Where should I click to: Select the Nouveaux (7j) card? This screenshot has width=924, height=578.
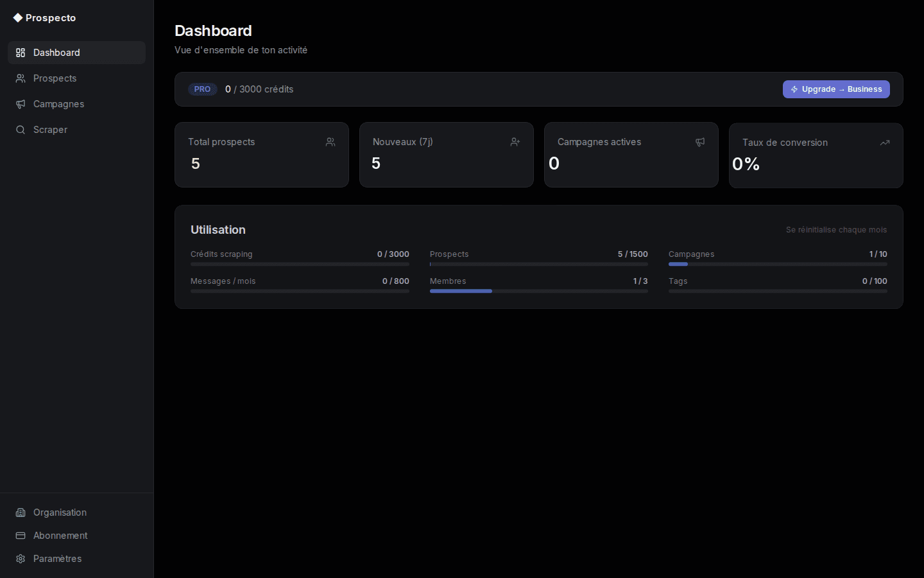tap(447, 155)
